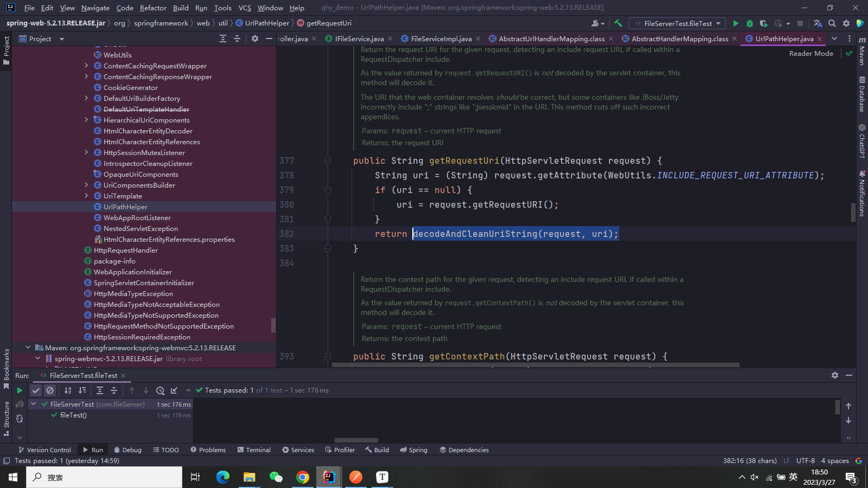Run FileServerTest.fileTest with green play button
The height and width of the screenshot is (488, 868).
736,23
